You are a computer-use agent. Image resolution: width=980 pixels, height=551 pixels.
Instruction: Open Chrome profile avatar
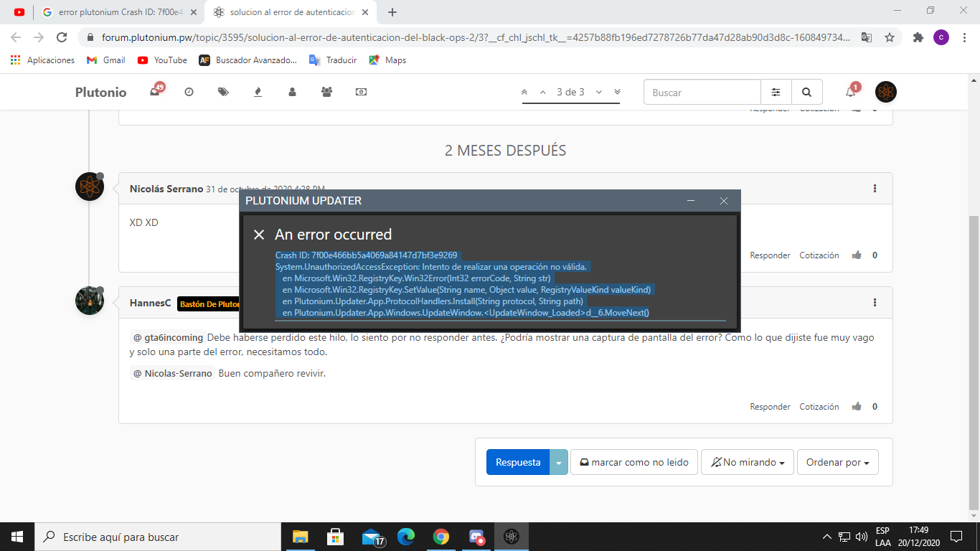click(941, 37)
